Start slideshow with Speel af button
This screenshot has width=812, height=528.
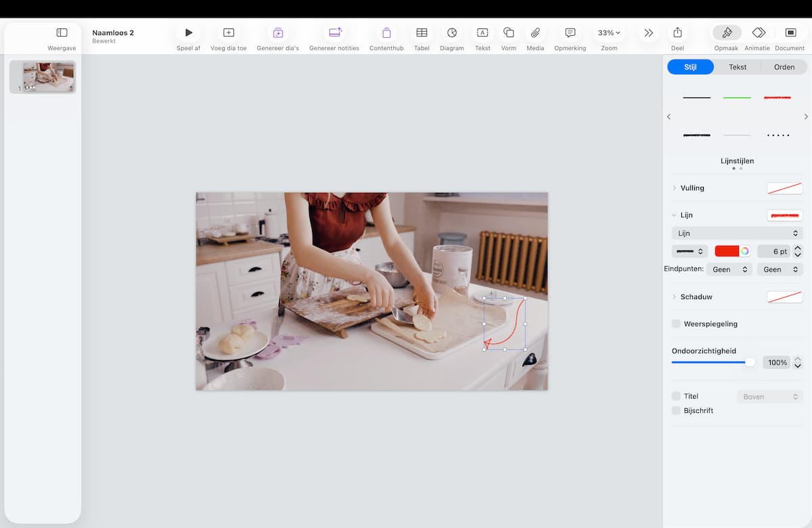click(x=188, y=32)
